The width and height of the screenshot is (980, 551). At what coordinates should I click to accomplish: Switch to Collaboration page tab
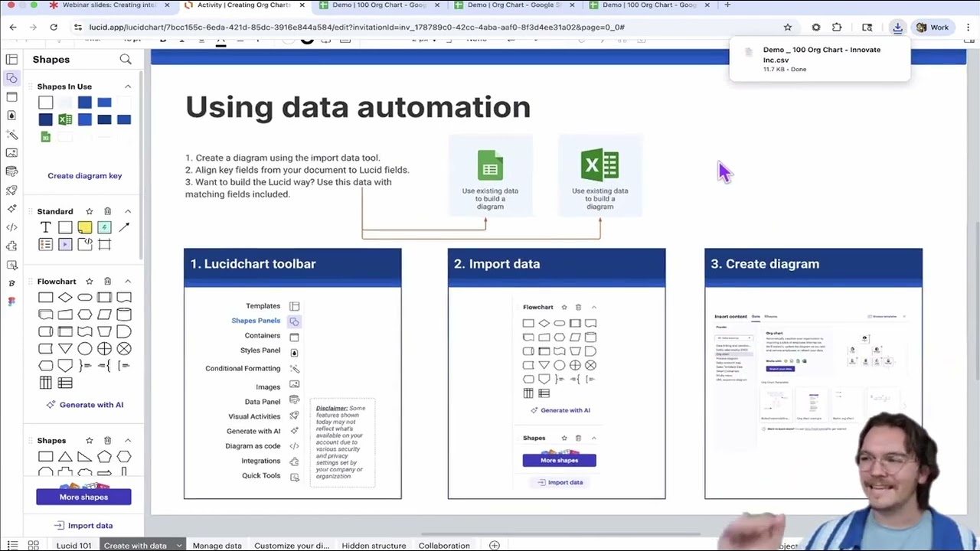click(444, 546)
